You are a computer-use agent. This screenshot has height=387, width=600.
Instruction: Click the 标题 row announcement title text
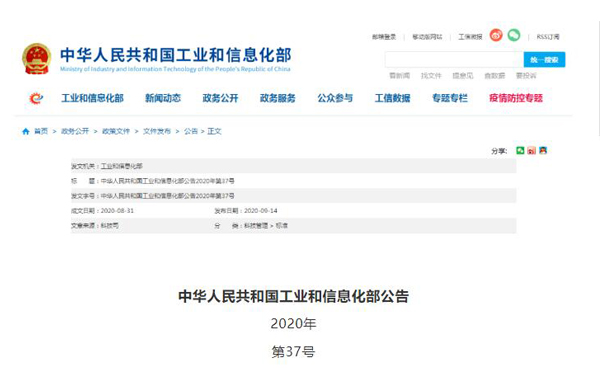[168, 181]
